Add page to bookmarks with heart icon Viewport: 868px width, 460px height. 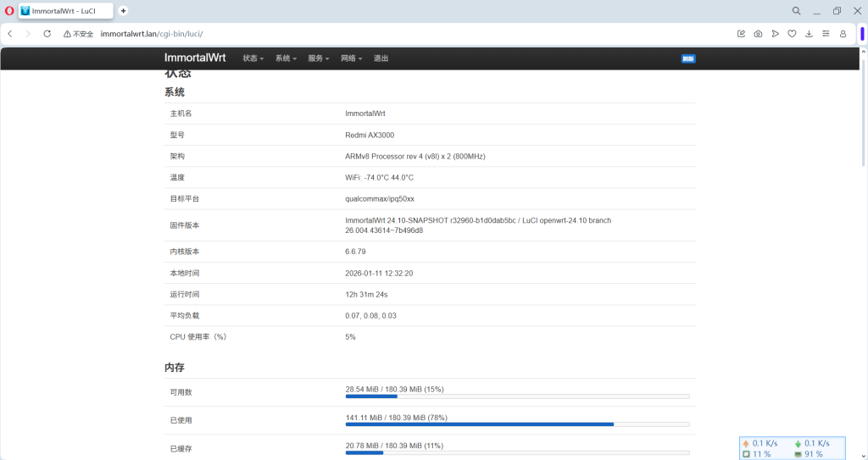pyautogui.click(x=792, y=34)
